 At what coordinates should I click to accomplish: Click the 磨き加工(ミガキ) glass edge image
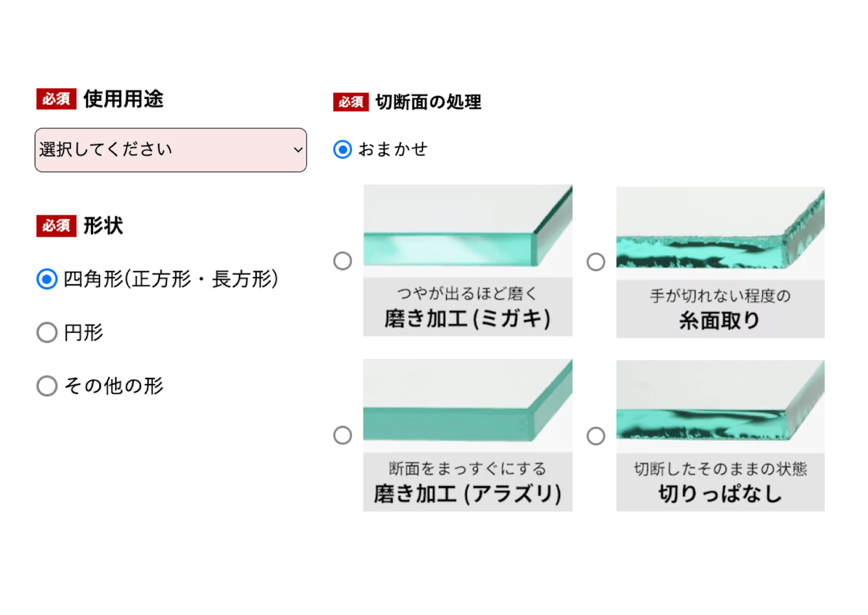[x=467, y=230]
